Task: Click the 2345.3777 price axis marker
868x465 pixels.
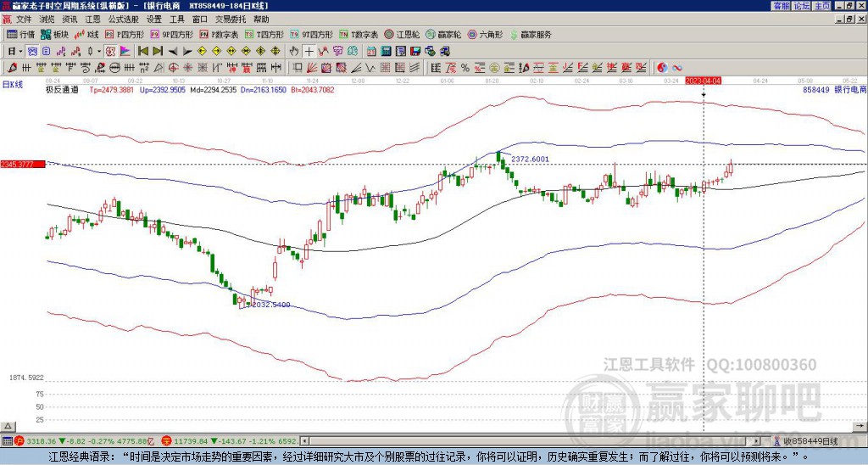Action: coord(23,165)
